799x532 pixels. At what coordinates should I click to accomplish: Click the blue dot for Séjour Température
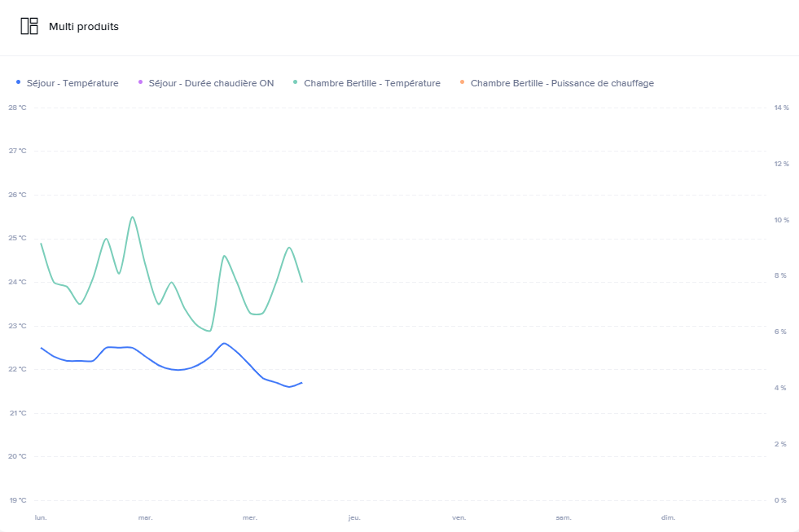click(19, 82)
